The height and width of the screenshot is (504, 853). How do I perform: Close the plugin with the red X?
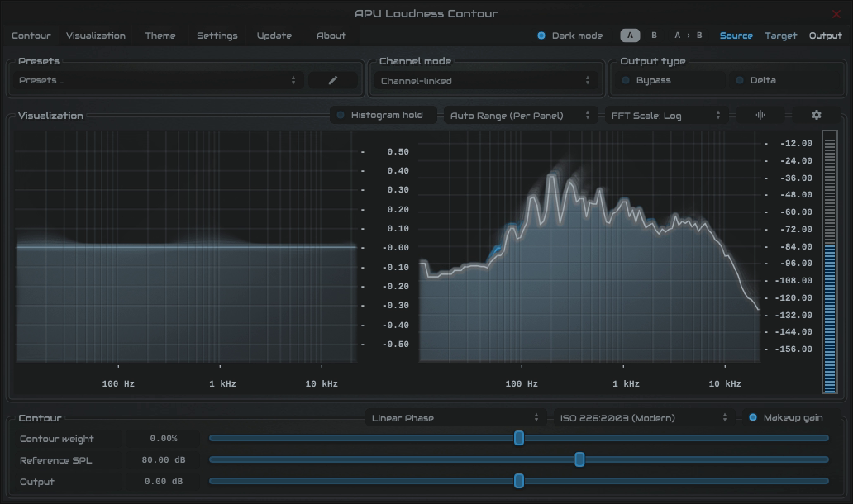[836, 13]
